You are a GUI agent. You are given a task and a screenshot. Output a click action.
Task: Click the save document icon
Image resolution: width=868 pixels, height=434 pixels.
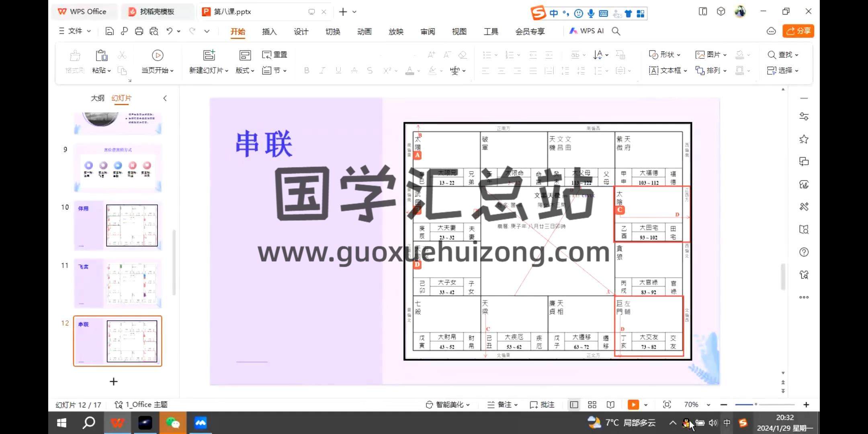click(x=109, y=31)
